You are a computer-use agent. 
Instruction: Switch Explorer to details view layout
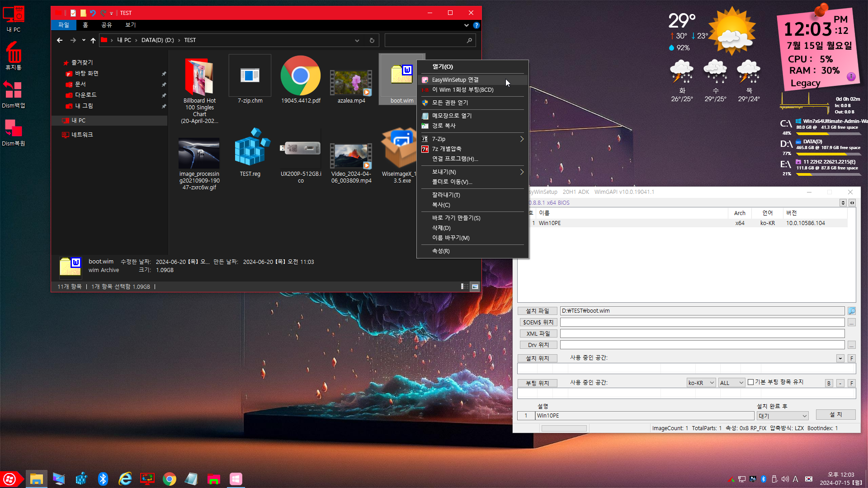click(x=464, y=286)
